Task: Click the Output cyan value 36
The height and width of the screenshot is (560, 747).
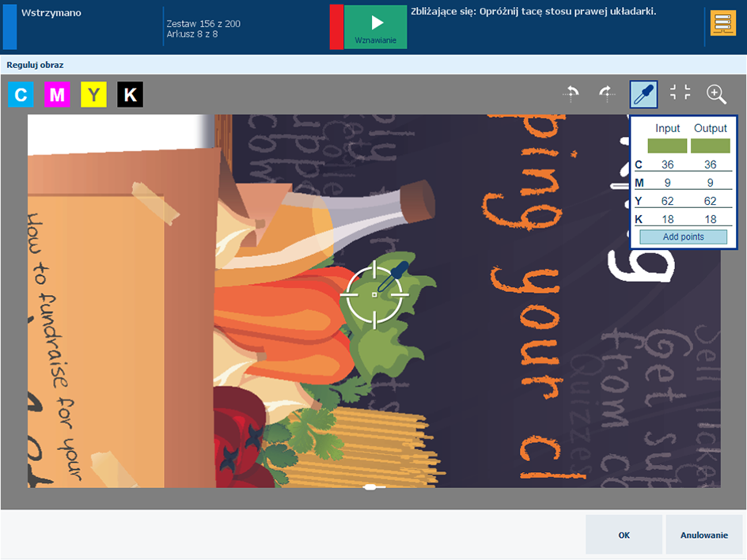Action: point(710,165)
